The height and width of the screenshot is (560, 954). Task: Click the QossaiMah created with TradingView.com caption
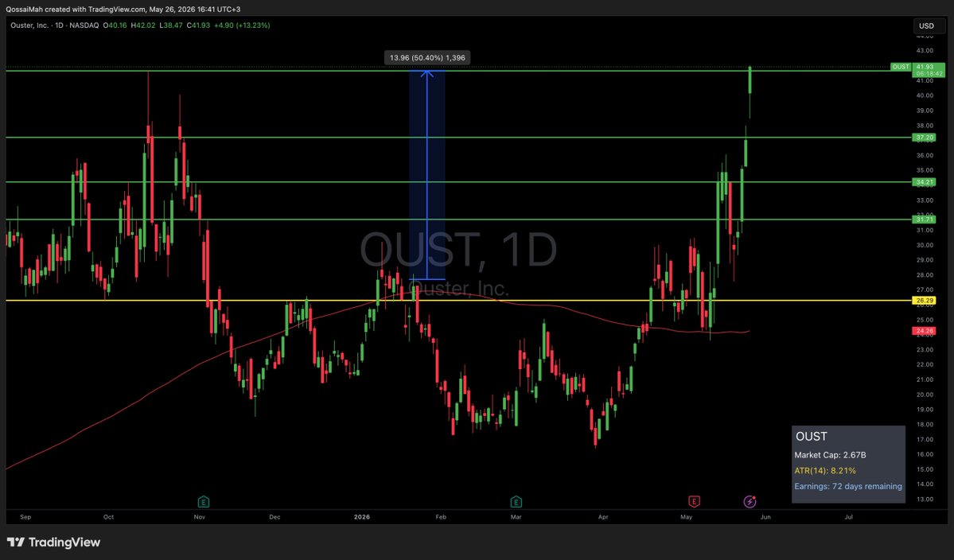(123, 9)
